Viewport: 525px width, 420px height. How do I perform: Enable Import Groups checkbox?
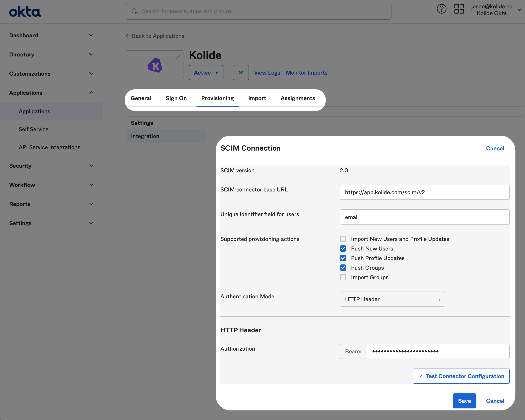343,277
